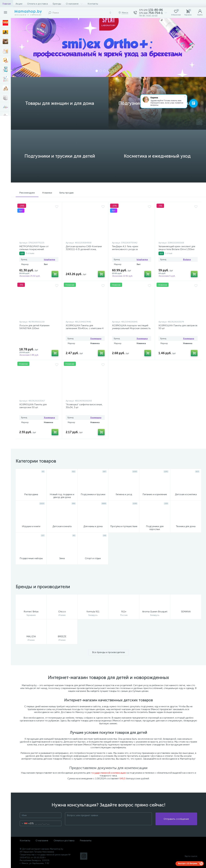This screenshot has width=206, height=868.
Task: Select the third banner carousel dot
Action: pyautogui.click(x=104, y=71)
